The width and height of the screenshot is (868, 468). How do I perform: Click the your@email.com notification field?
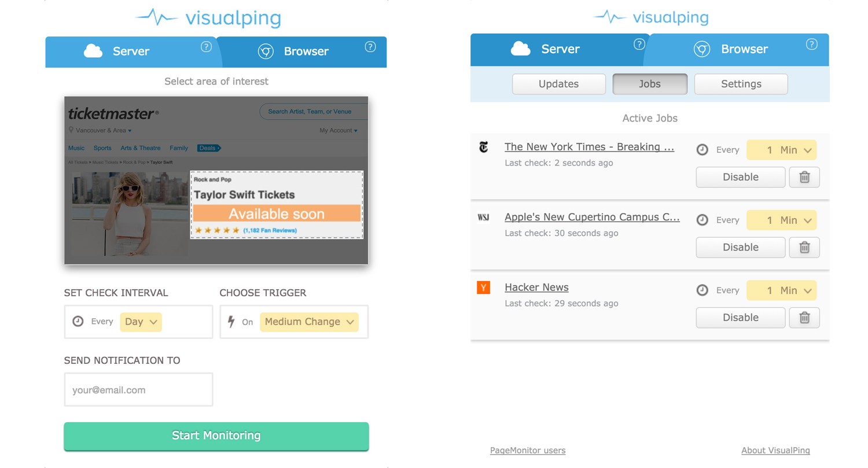pyautogui.click(x=138, y=390)
